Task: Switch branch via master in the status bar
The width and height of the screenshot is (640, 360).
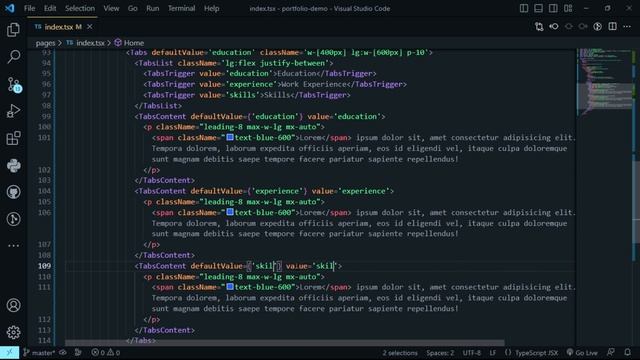Action: pyautogui.click(x=39, y=353)
